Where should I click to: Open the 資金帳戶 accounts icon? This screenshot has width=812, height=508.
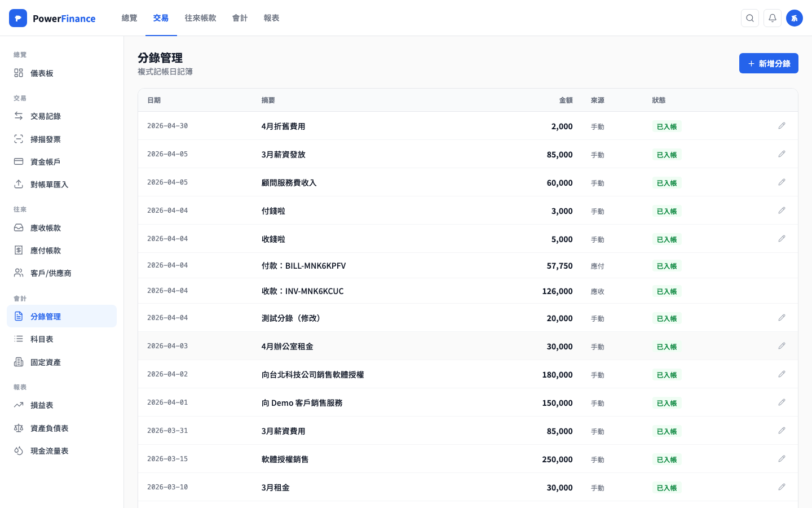click(18, 161)
